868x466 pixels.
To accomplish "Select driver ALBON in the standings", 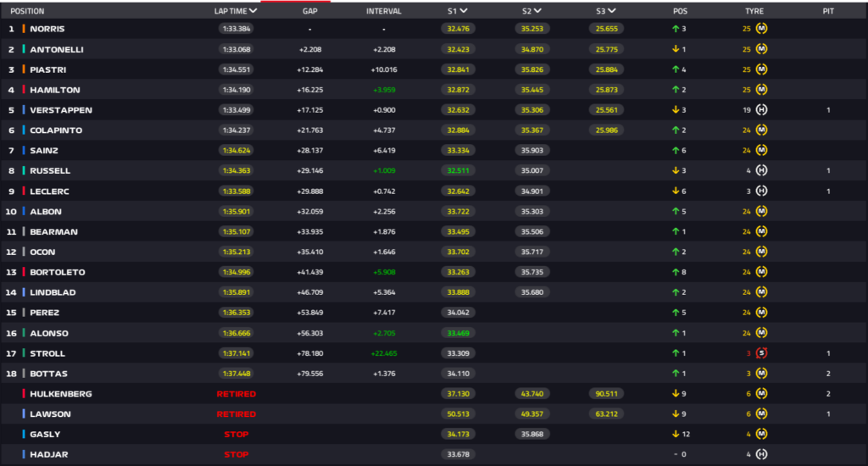I will pyautogui.click(x=46, y=212).
